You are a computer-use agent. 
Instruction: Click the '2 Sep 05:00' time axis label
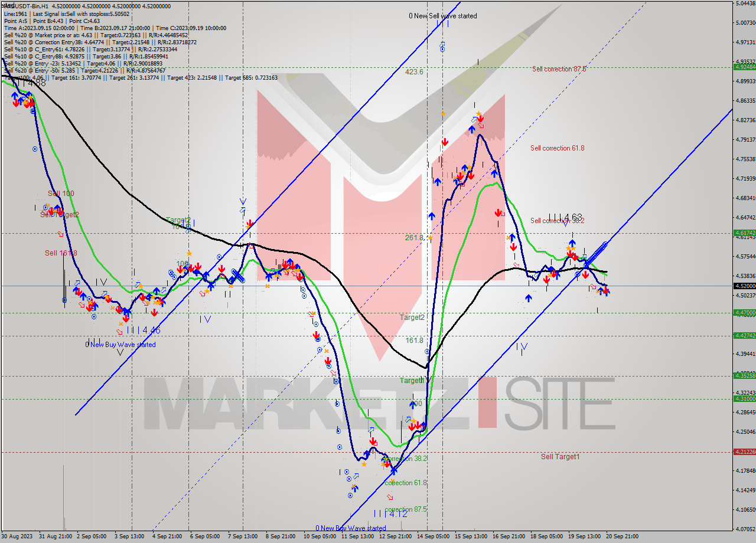point(92,537)
